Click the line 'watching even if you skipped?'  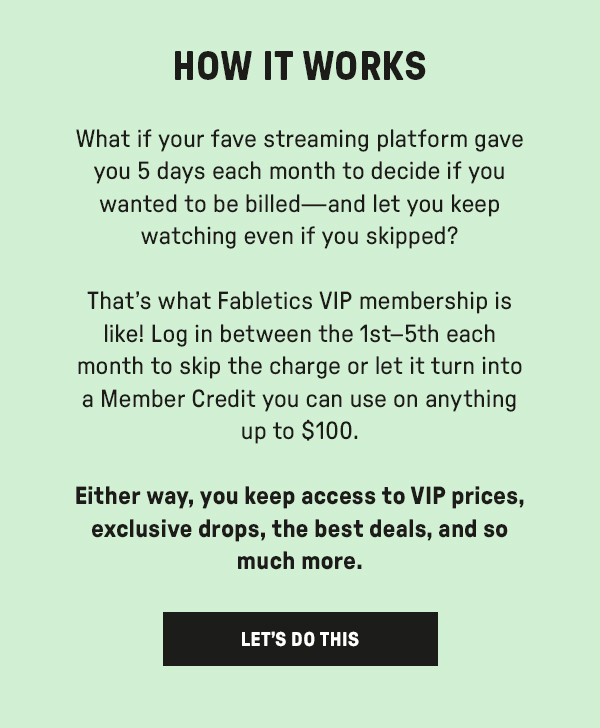click(x=300, y=237)
